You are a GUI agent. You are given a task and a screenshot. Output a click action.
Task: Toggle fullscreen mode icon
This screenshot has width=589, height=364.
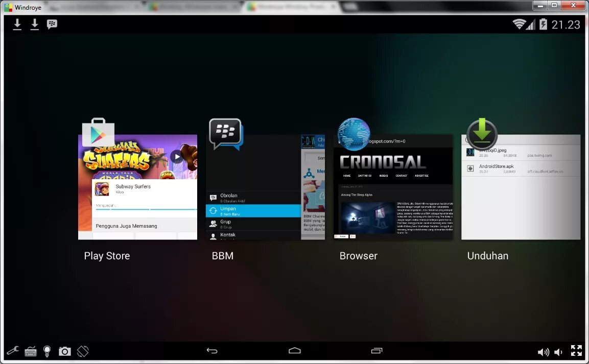click(576, 351)
